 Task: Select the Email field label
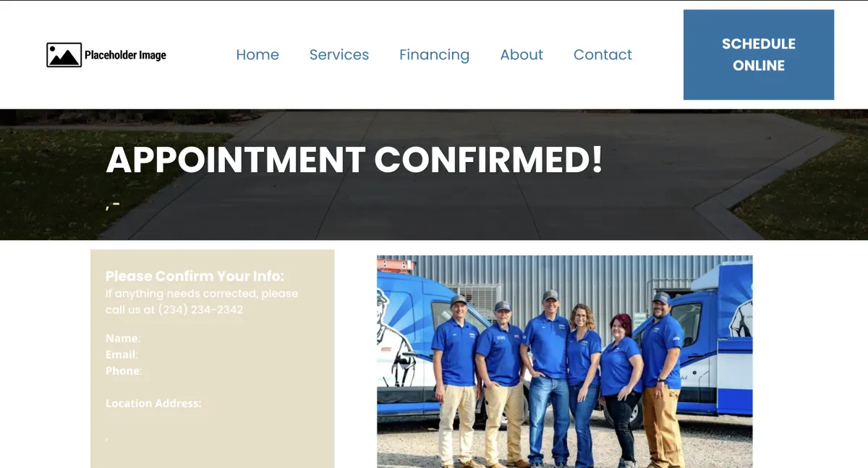pos(122,354)
